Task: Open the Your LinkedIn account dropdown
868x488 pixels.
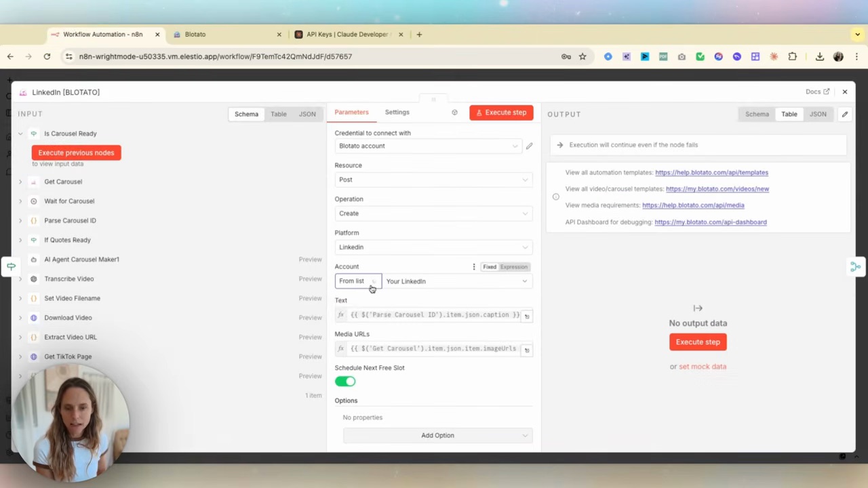Action: point(457,281)
